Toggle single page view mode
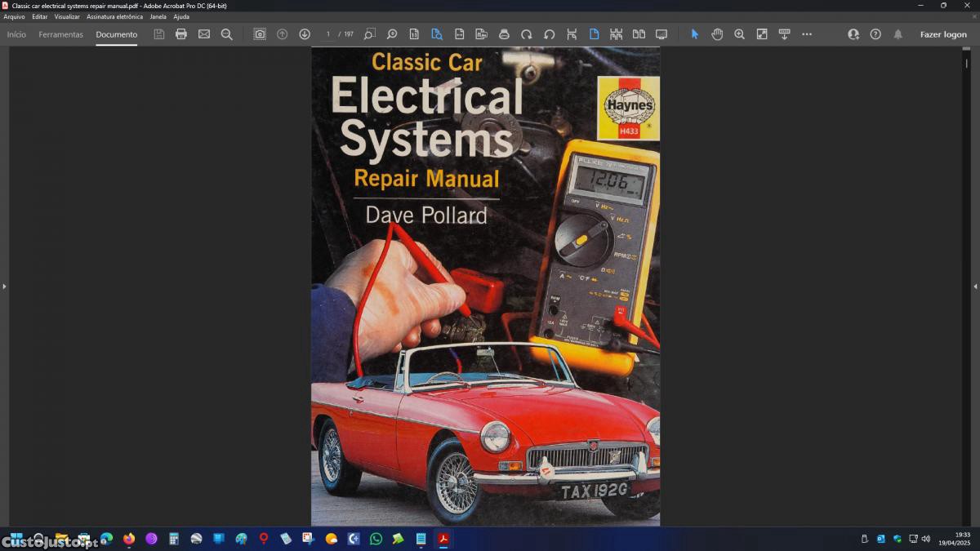Screen dimensions: 980x551 point(594,34)
